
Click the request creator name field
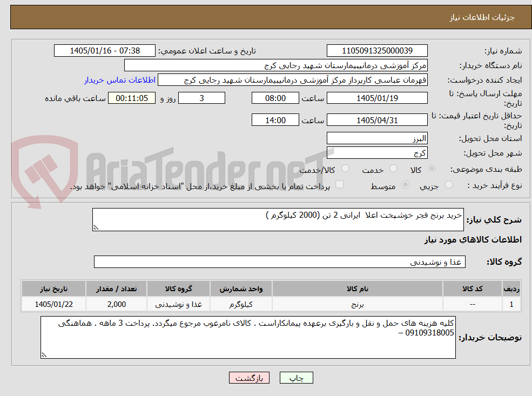pyautogui.click(x=292, y=80)
